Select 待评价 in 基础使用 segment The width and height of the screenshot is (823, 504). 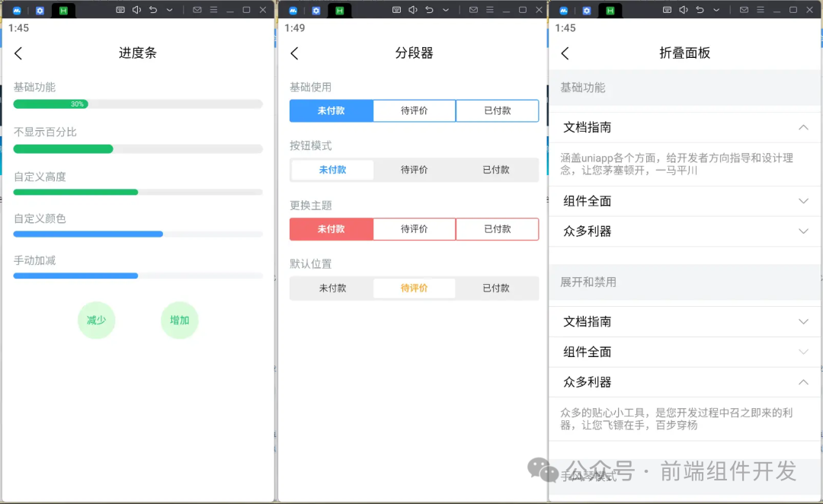pos(414,110)
